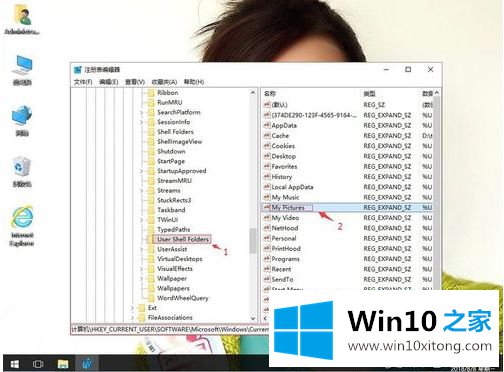This screenshot has height=372, width=504.
Task: Expand the TWinUI key
Action: 141,220
